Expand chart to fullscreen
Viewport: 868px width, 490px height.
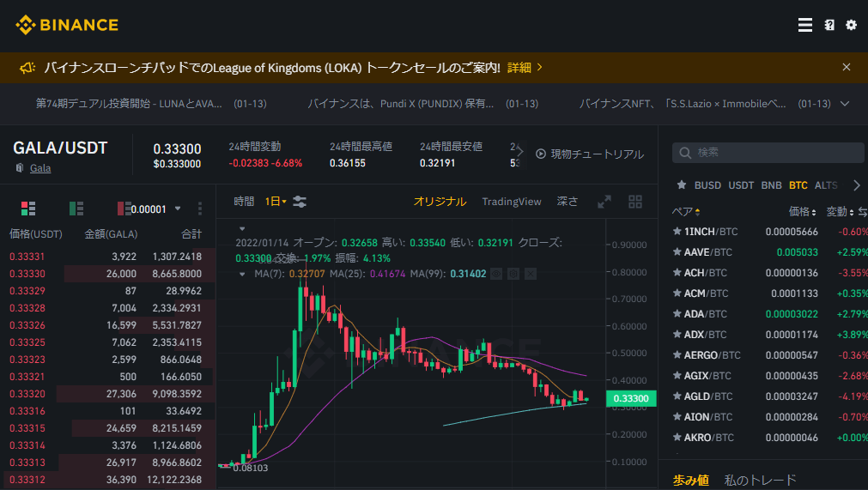tap(604, 202)
